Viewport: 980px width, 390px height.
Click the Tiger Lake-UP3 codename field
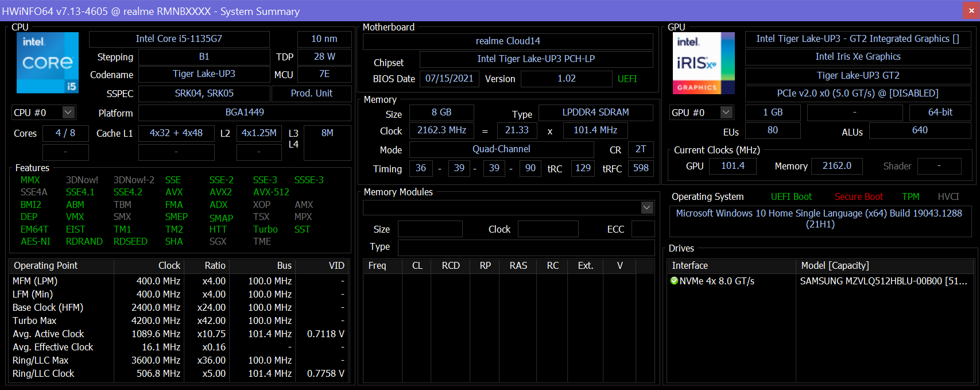pos(204,74)
